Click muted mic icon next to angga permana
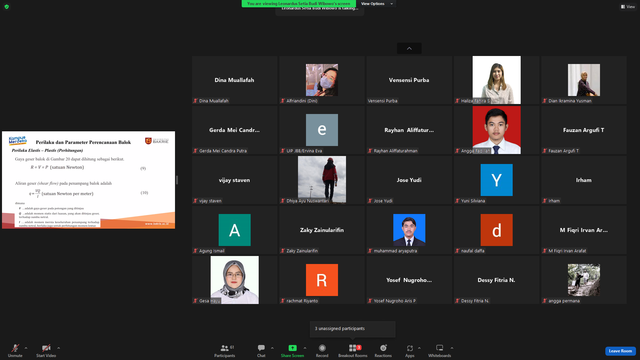 coord(545,301)
